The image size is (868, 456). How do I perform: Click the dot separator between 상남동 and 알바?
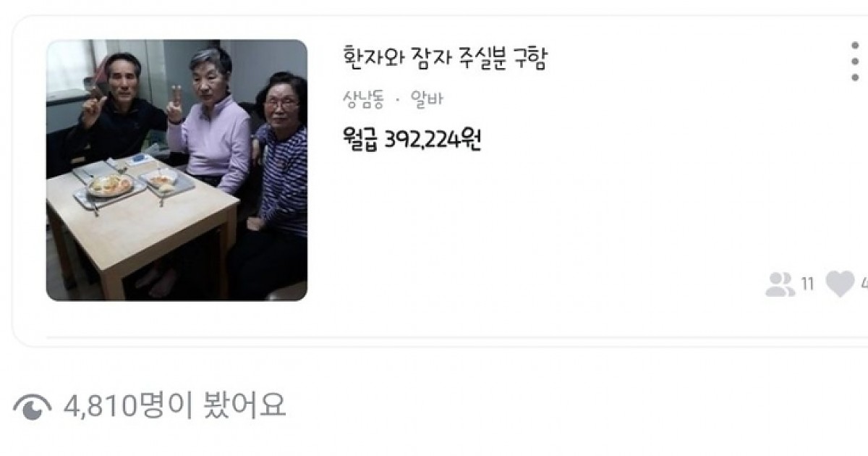tap(397, 100)
